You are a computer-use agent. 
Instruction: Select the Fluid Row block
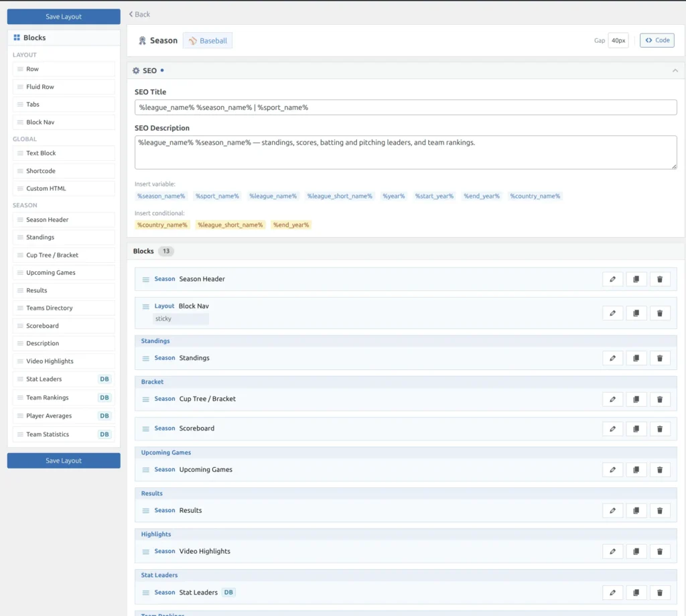coord(64,86)
